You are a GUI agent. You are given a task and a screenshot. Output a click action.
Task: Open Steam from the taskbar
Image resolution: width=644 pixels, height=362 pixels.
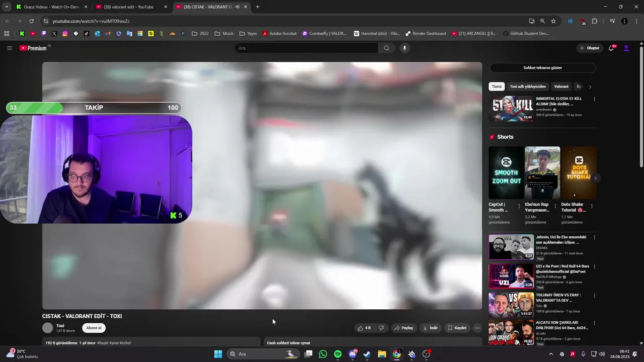[x=367, y=354]
